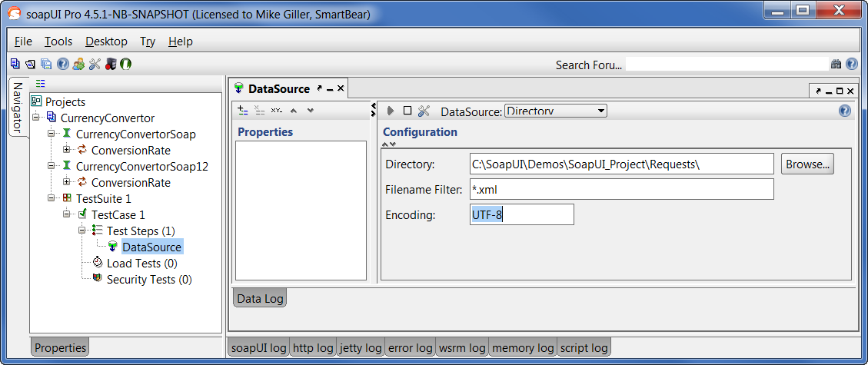868x365 pixels.
Task: Expand ConversionRate under CurrencyConvertorSoap
Action: pos(67,150)
